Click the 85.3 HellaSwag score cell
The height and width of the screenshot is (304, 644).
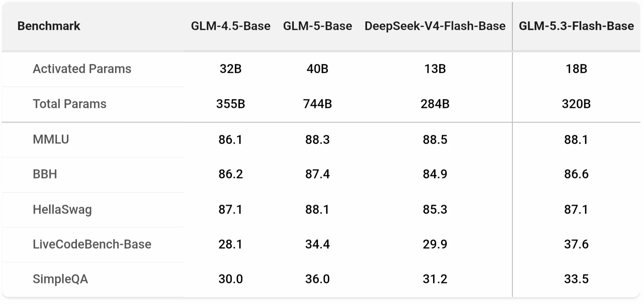(435, 209)
